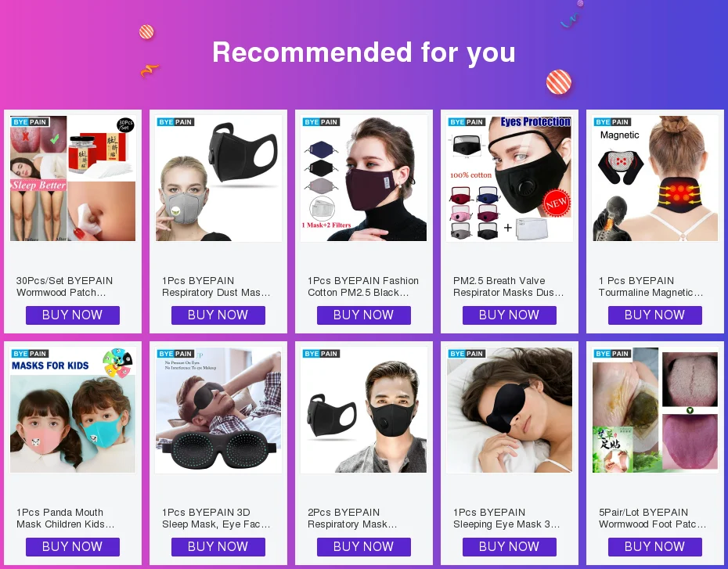
Task: Click BUY NOW under Wormwood Patch product
Action: [73, 315]
